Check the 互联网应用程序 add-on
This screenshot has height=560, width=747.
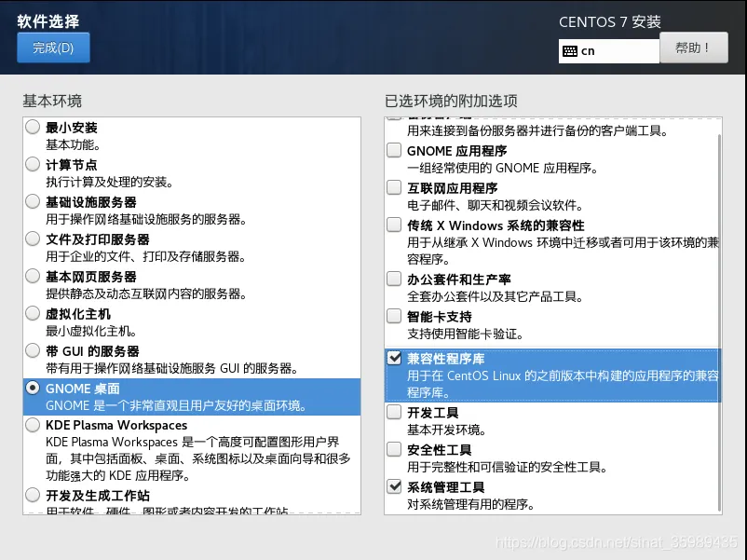[394, 188]
